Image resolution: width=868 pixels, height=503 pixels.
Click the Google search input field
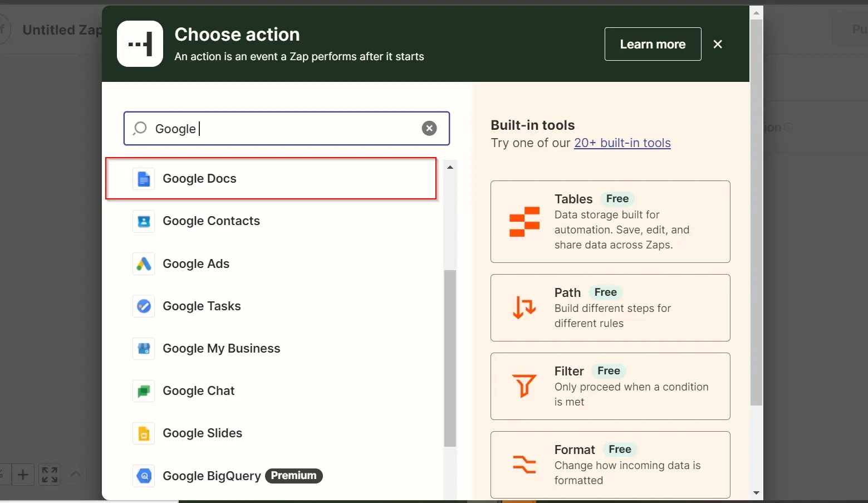(286, 129)
